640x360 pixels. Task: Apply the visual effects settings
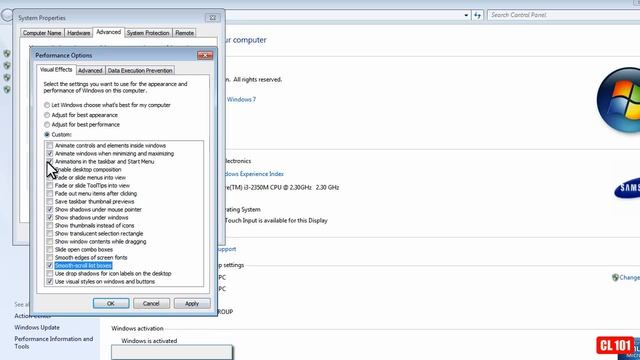192,303
